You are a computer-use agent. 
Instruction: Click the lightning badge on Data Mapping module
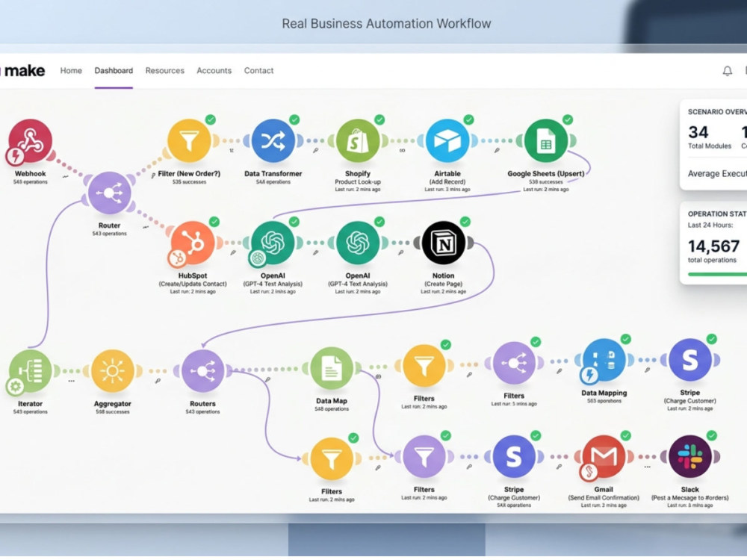click(589, 376)
